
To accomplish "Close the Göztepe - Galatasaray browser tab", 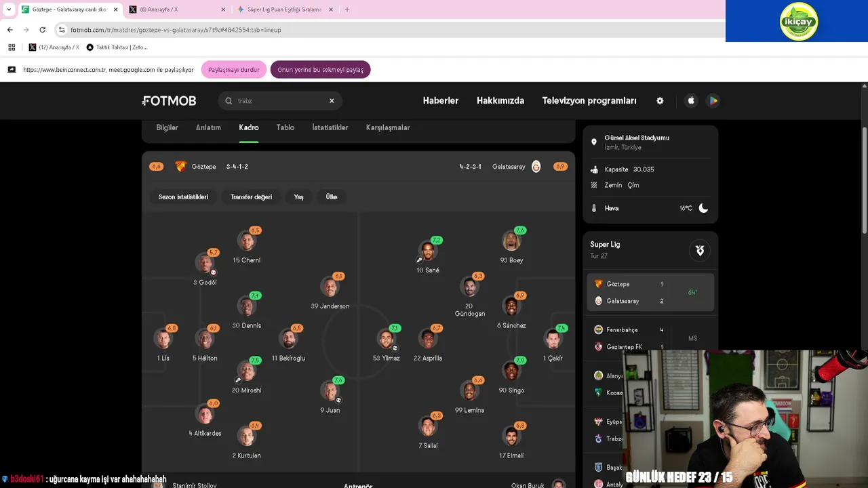I will 116,9.
